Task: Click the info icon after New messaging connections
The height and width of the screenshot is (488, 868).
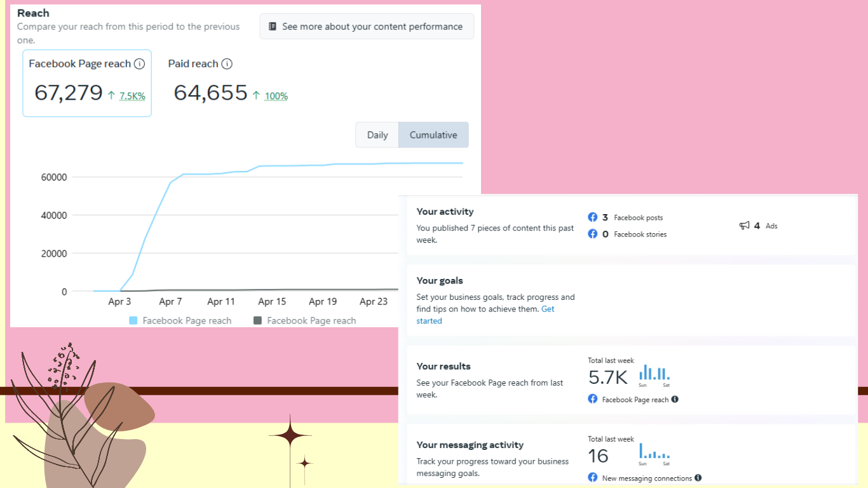Action: click(x=698, y=478)
